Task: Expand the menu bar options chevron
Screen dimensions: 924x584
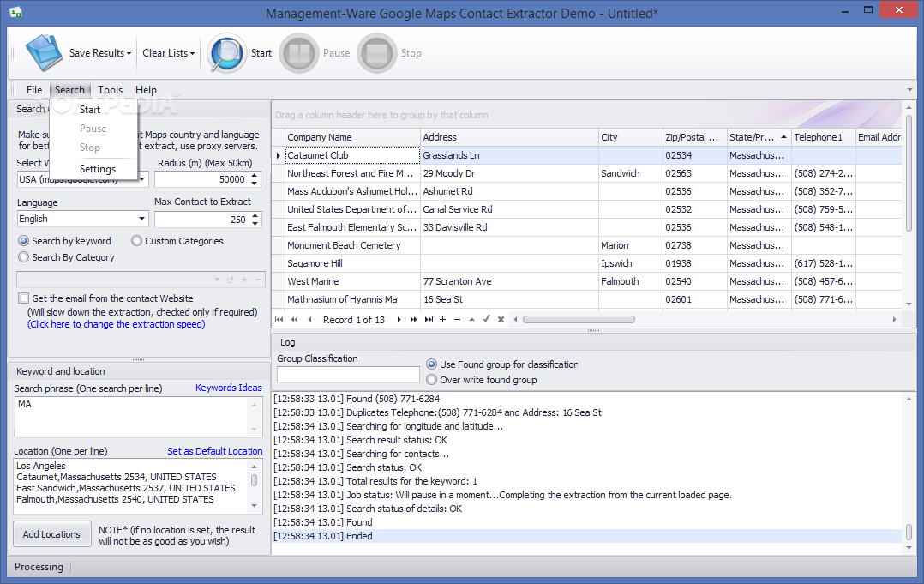Action: coord(910,90)
